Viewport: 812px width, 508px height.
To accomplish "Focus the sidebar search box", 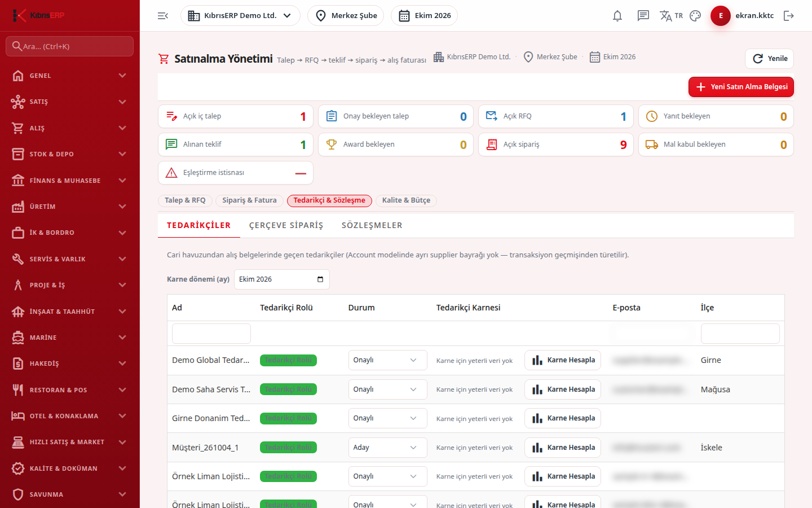I will tap(70, 46).
